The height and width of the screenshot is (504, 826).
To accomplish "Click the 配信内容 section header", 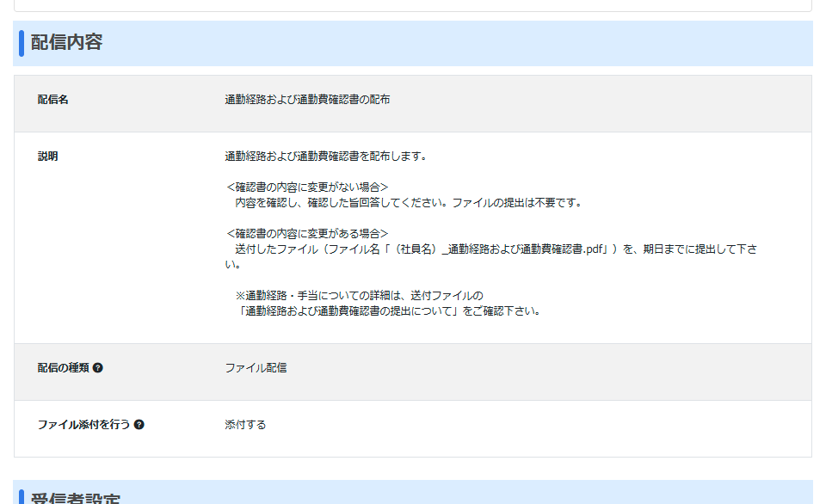I will point(67,43).
